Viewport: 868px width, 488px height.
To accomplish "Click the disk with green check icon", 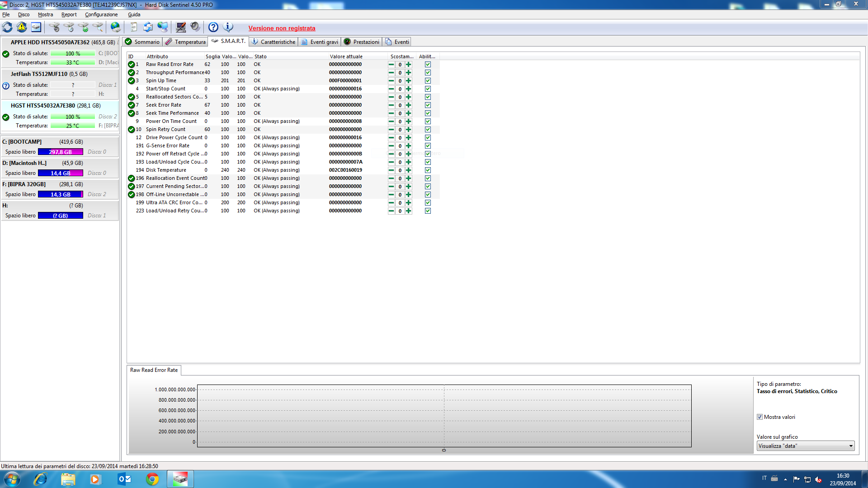I will 83,27.
